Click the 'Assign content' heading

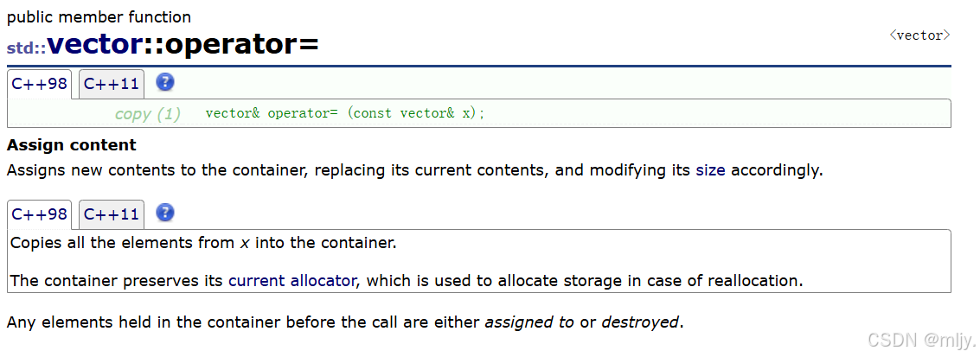click(x=71, y=145)
